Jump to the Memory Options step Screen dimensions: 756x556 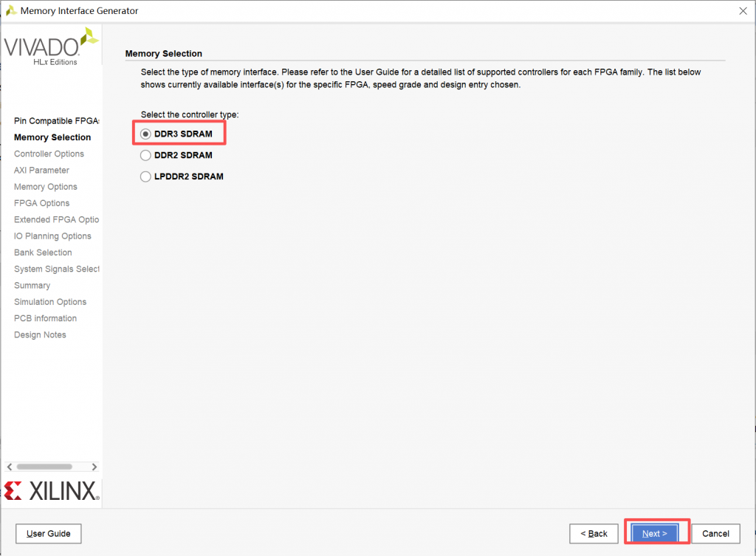coord(46,187)
